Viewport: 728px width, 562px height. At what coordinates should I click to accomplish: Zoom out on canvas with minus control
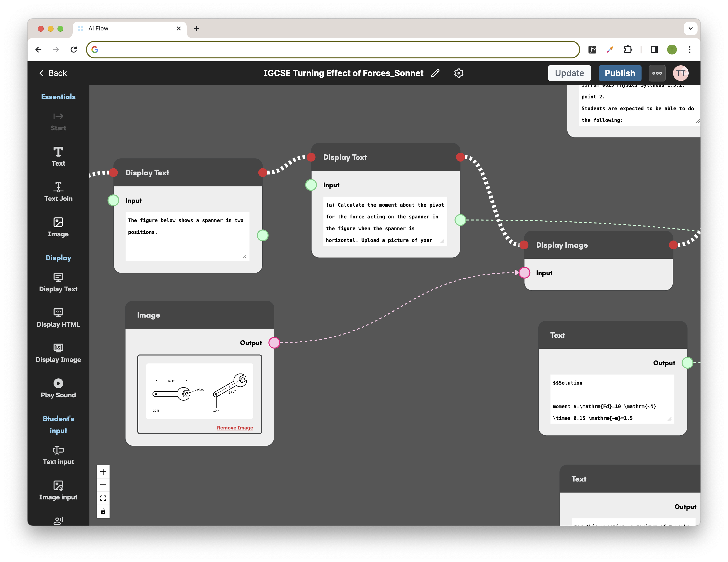103,485
